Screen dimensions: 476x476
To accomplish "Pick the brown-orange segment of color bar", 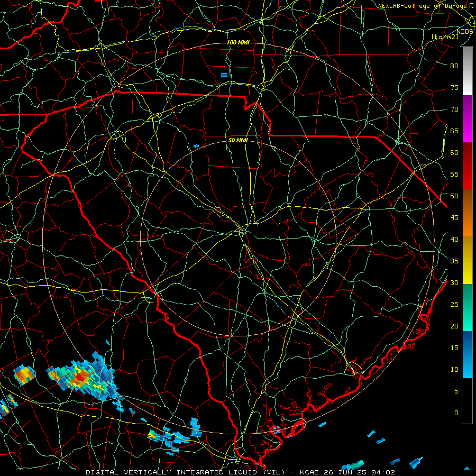I will click(467, 213).
